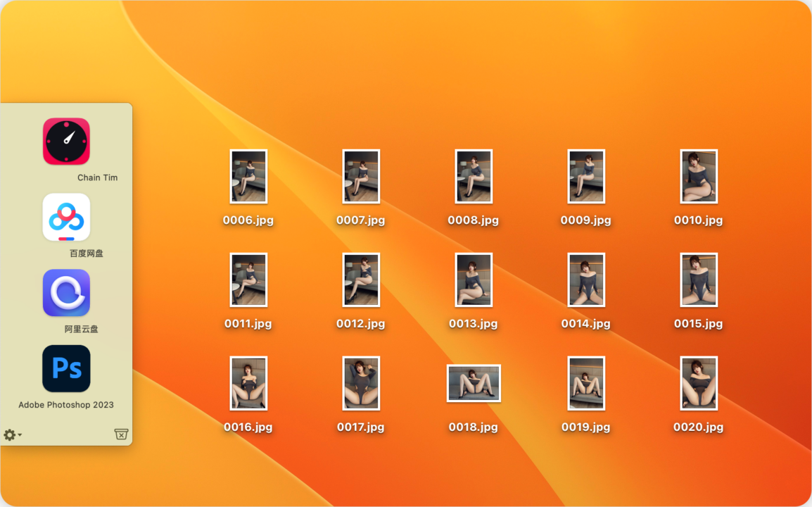
Task: Select the 0012.jpg file thumbnail
Action: (x=361, y=280)
